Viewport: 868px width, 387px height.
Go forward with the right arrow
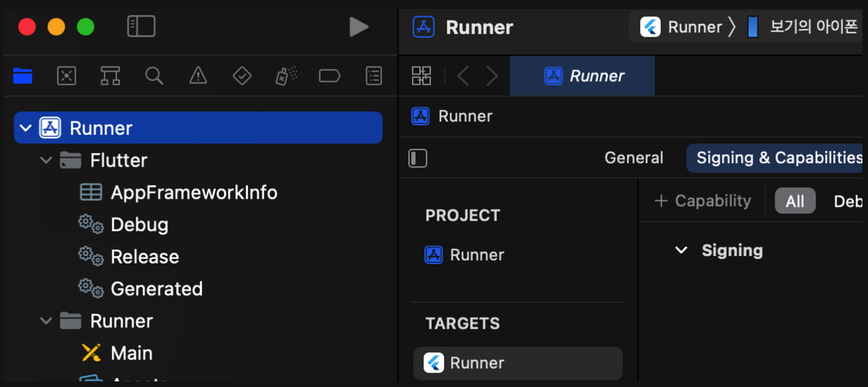point(492,75)
